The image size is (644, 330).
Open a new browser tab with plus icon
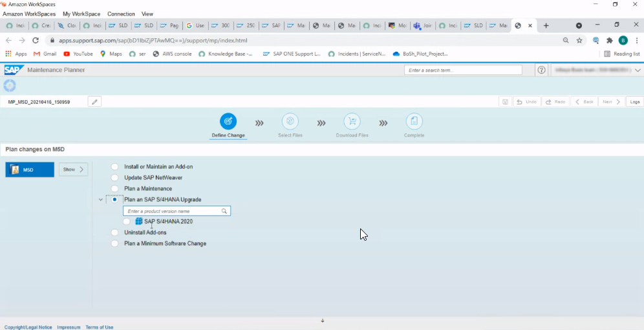(x=546, y=25)
